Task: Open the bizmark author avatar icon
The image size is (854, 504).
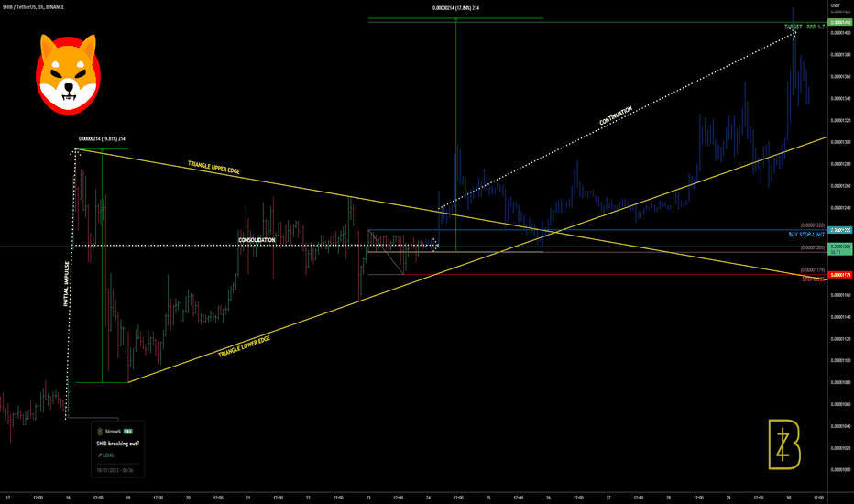Action: coord(100,432)
